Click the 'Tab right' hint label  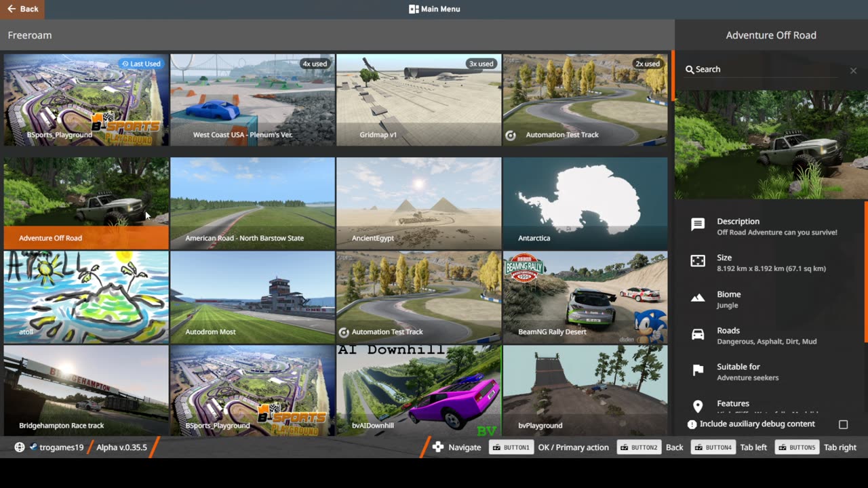tap(840, 447)
